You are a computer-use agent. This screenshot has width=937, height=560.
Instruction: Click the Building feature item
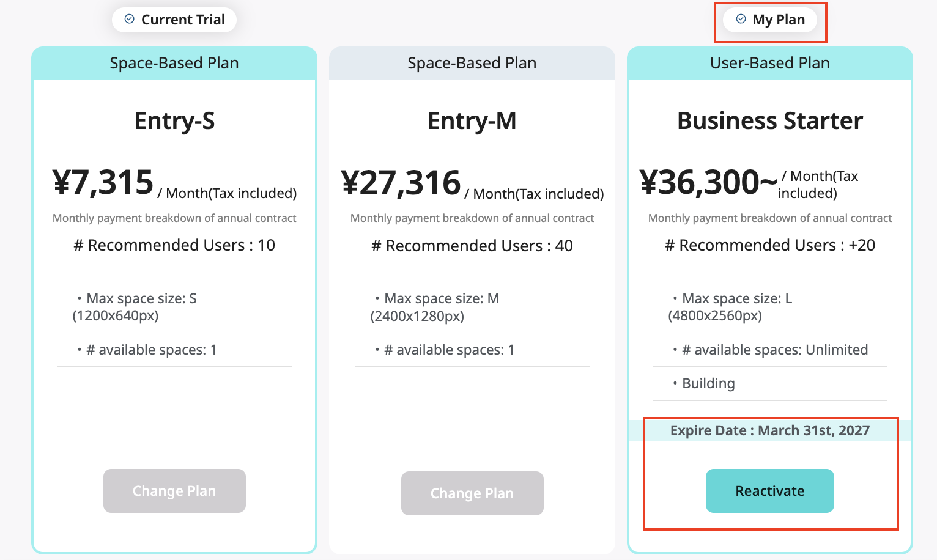[708, 383]
